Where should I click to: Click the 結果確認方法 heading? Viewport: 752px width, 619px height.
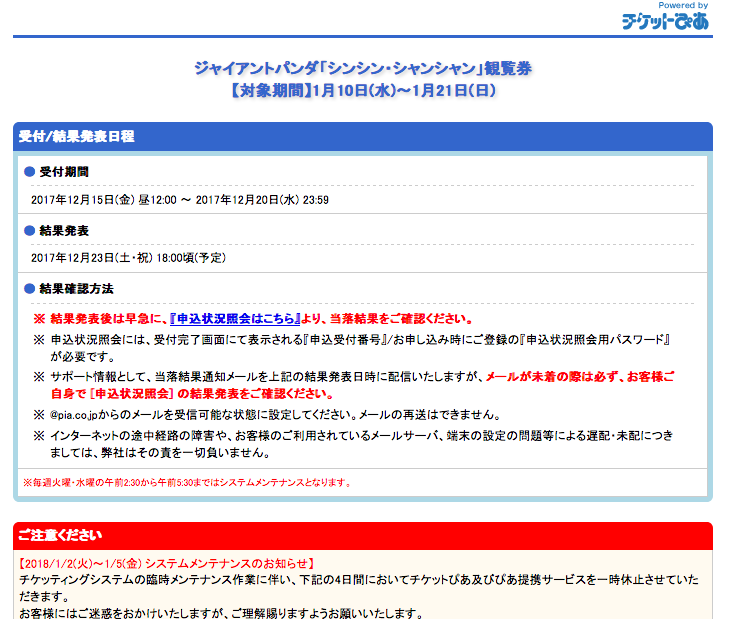click(x=76, y=289)
